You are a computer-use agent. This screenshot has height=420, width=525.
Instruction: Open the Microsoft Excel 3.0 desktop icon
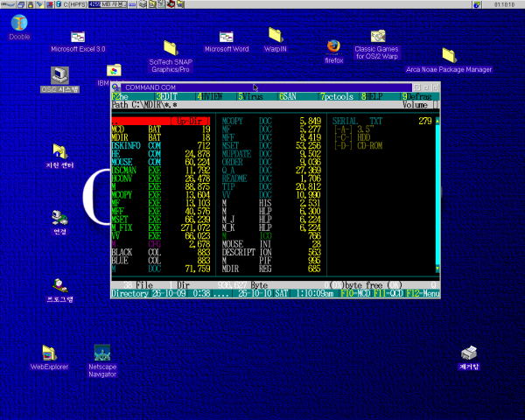(78, 37)
